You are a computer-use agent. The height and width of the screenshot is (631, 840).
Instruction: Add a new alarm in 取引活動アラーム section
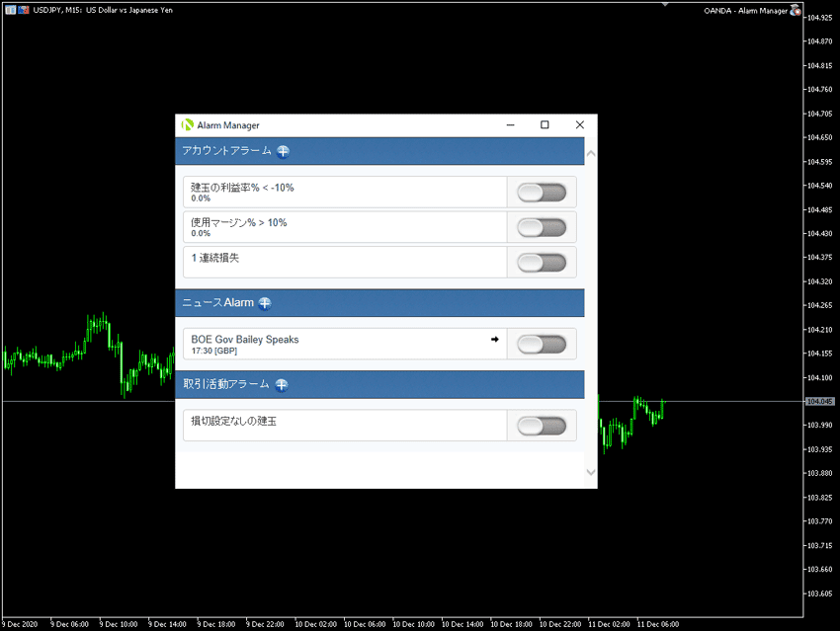(282, 384)
